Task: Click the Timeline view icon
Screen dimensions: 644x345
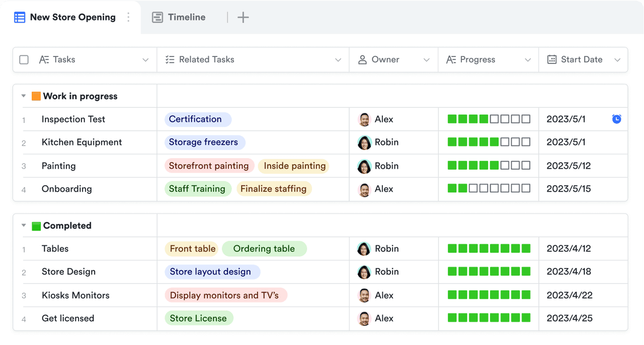Action: click(157, 17)
